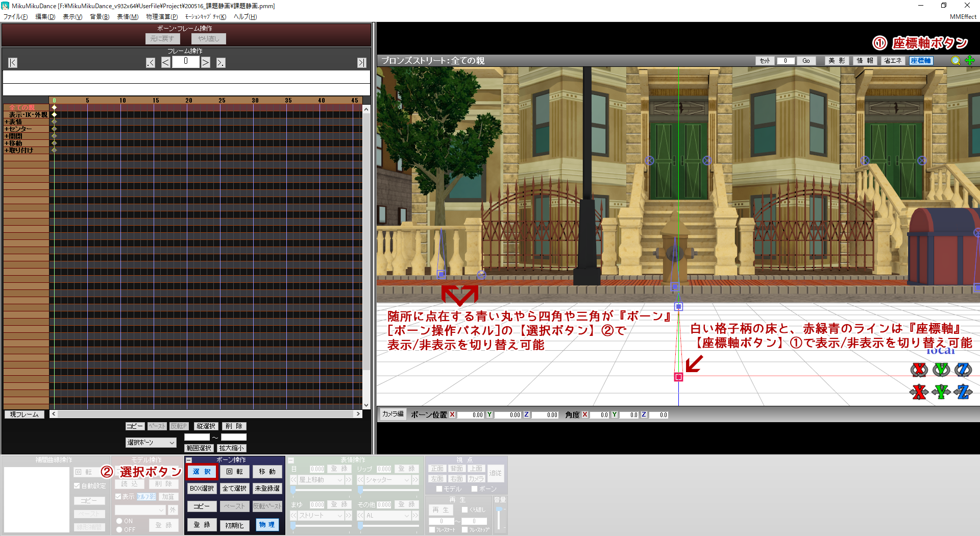The height and width of the screenshot is (536, 980).
Task: Click the 音量 volume slider
Action: (500, 518)
